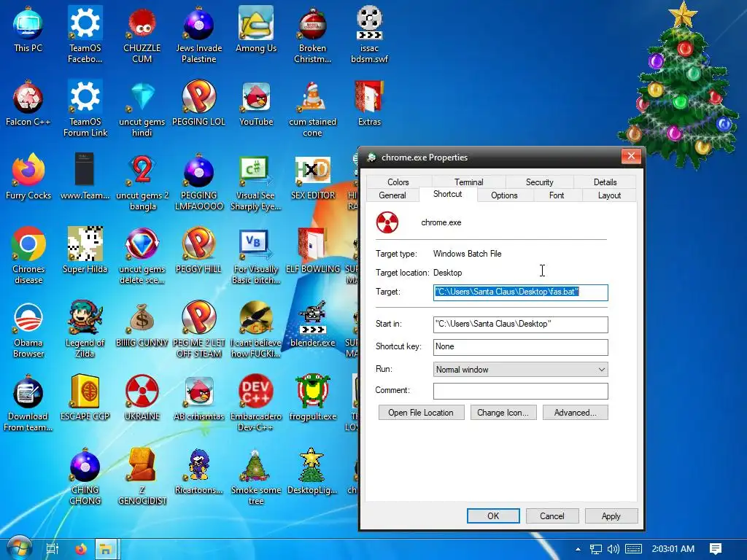This screenshot has height=560, width=747.
Task: Switch to the Colors tab
Action: [x=398, y=182]
